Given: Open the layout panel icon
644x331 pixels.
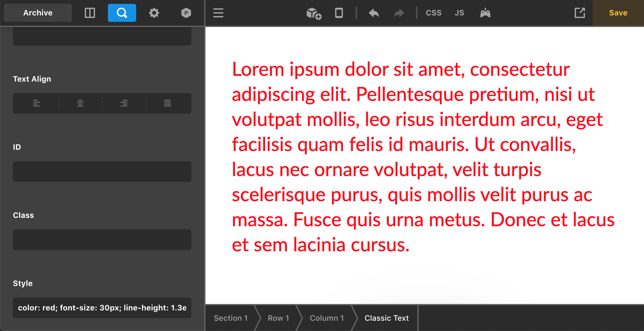Looking at the screenshot, I should (x=90, y=13).
